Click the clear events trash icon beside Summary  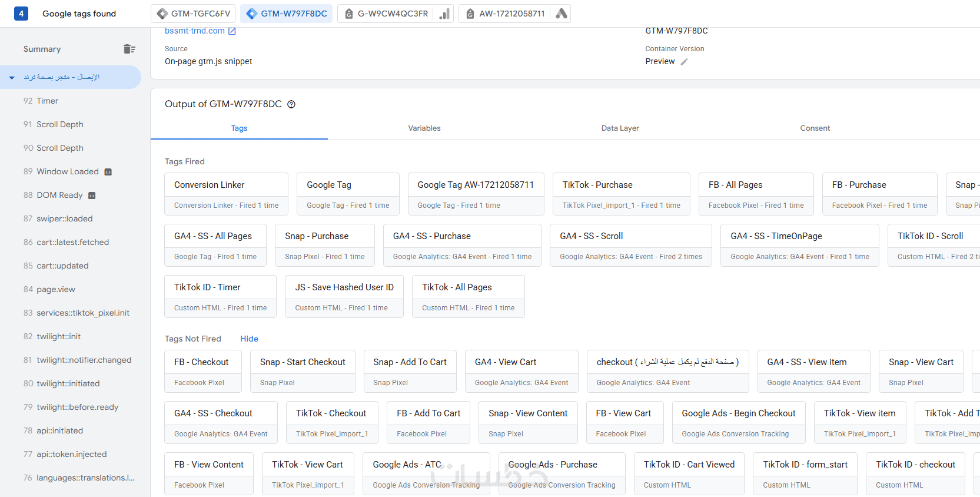[x=129, y=49]
